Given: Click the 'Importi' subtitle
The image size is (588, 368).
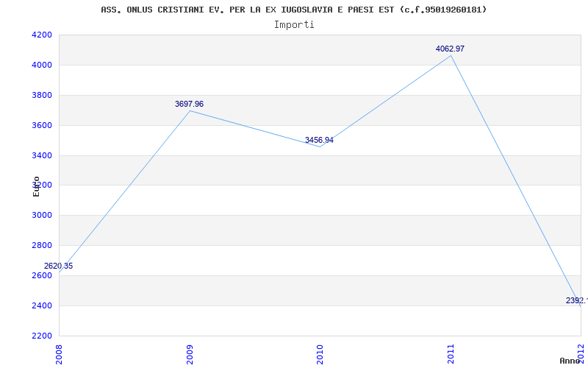Looking at the screenshot, I should pos(294,25).
